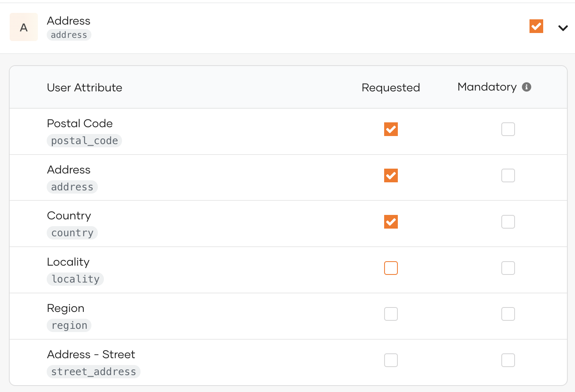Image resolution: width=575 pixels, height=392 pixels.
Task: Mark Address attribute as Mandatory
Action: click(508, 175)
